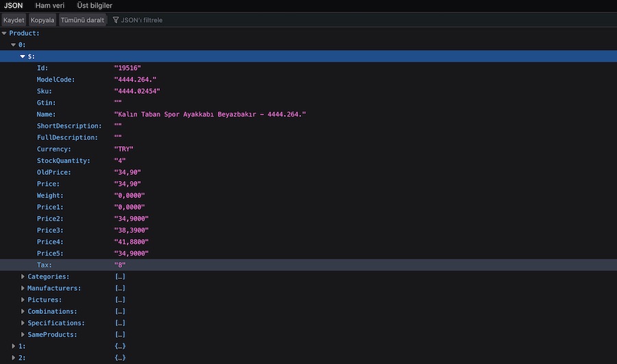The image size is (617, 364).
Task: Click the […] value beside Pictures
Action: pos(120,300)
